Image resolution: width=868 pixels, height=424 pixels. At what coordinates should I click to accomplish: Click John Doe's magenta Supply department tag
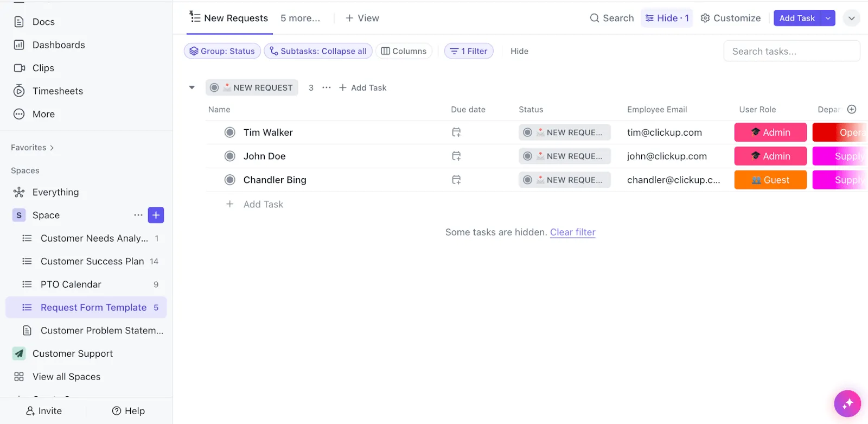[x=840, y=156]
